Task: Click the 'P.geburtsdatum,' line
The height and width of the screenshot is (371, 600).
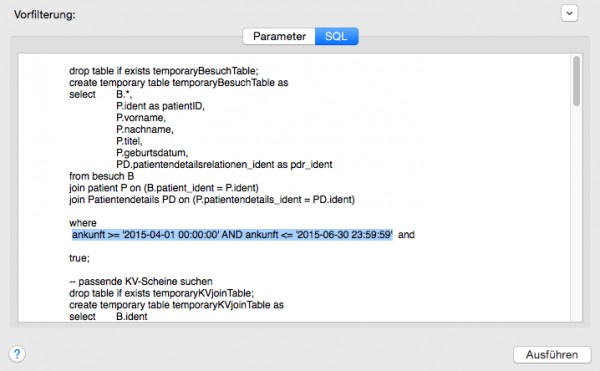Action: 152,153
